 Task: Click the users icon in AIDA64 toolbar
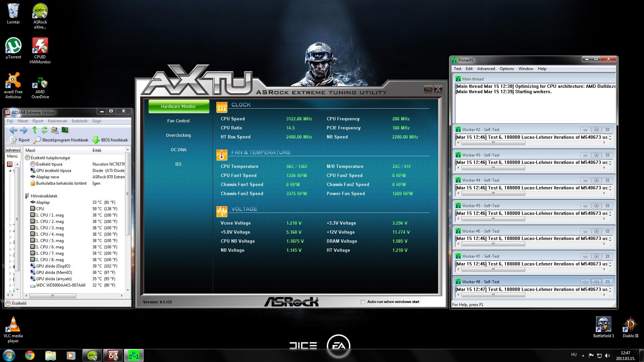click(55, 130)
